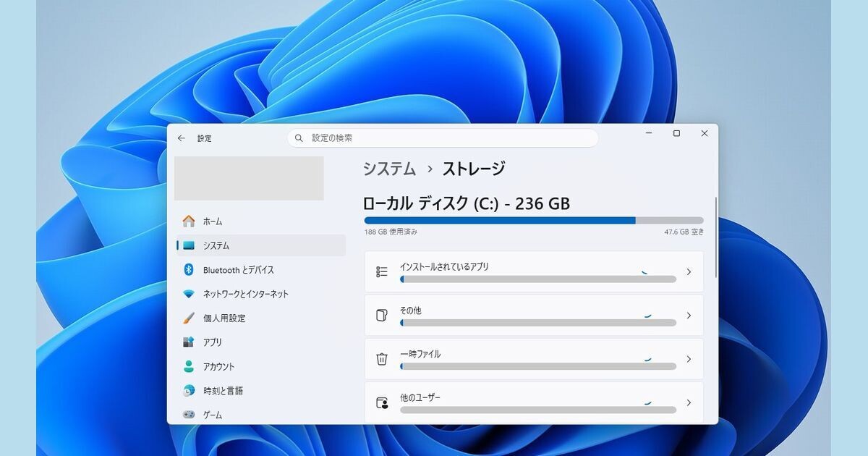The height and width of the screenshot is (456, 868).
Task: Select システム in the sidebar
Action: point(261,245)
